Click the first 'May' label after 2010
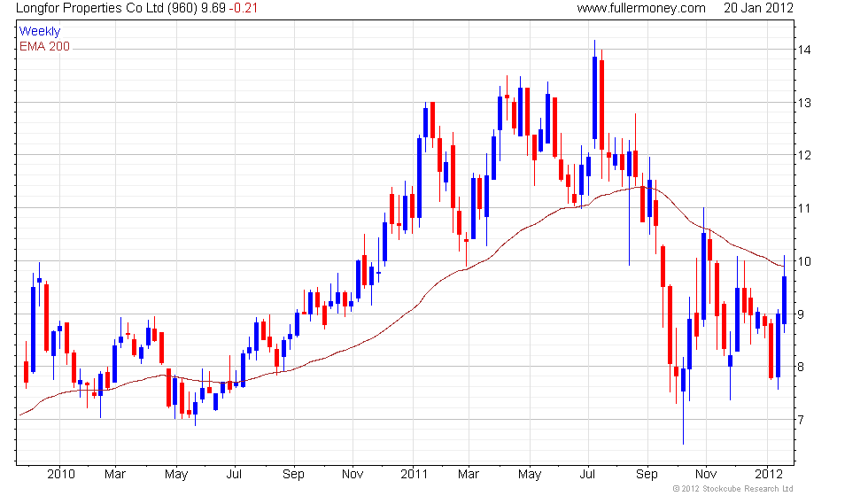868x496 pixels. tap(176, 475)
